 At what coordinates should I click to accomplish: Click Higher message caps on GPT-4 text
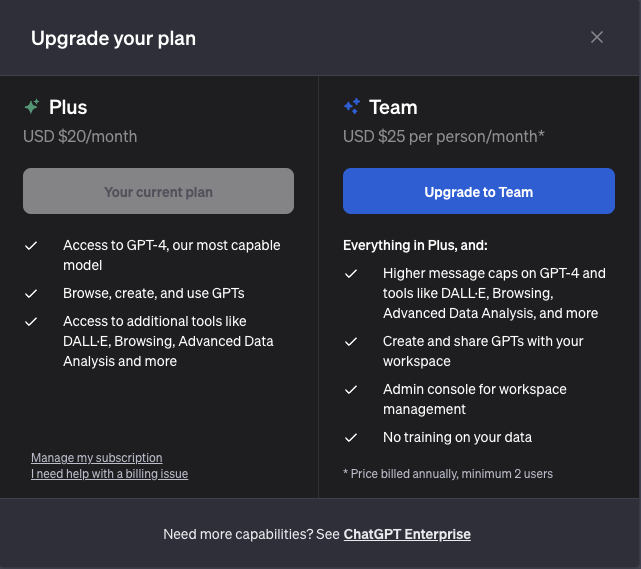coord(494,293)
